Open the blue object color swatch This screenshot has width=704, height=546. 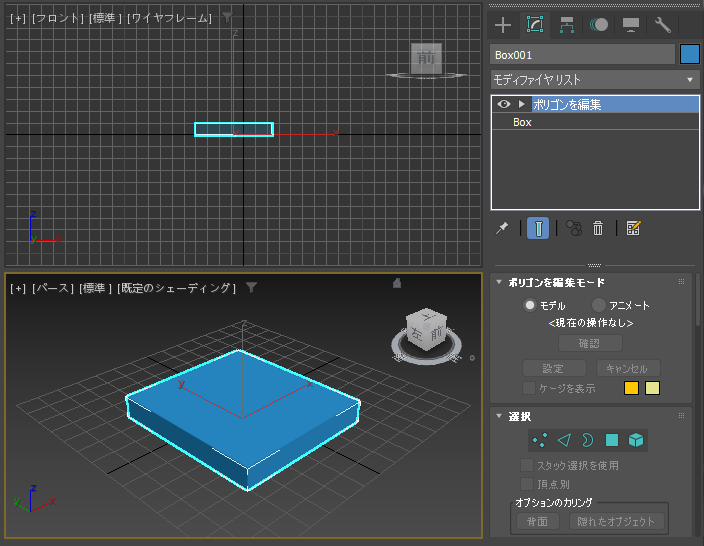690,54
